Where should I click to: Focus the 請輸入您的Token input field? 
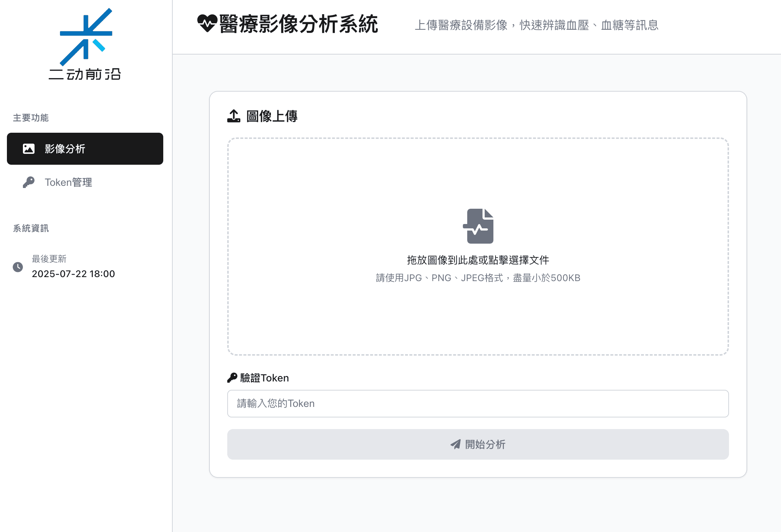[x=478, y=404]
